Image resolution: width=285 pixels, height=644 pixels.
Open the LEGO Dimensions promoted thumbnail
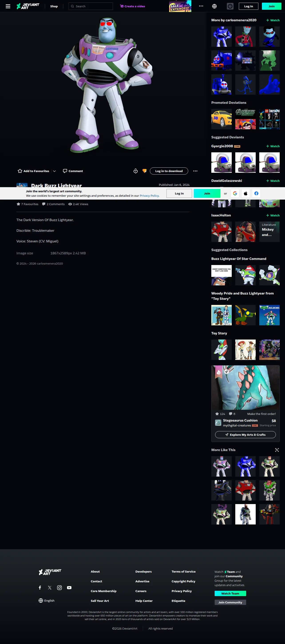click(x=269, y=119)
